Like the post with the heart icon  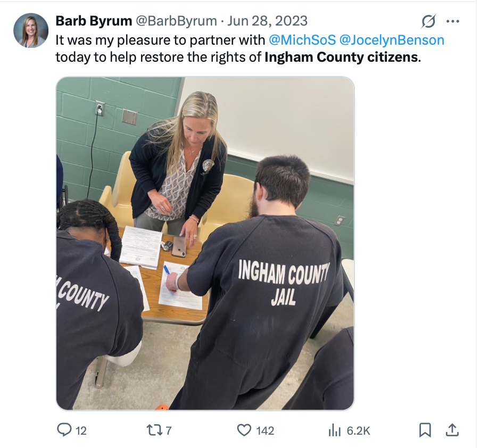244,430
